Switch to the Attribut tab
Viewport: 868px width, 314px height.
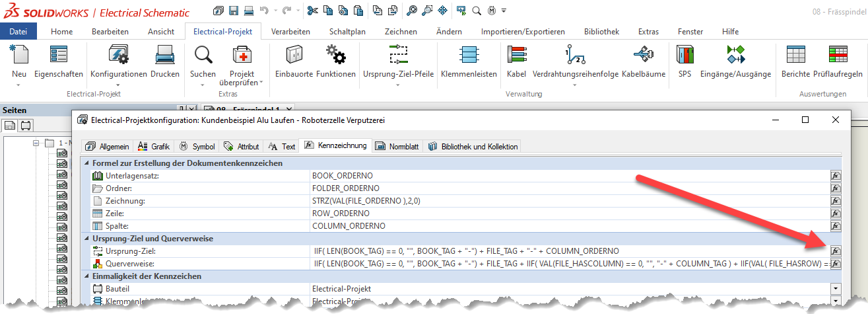coord(242,146)
